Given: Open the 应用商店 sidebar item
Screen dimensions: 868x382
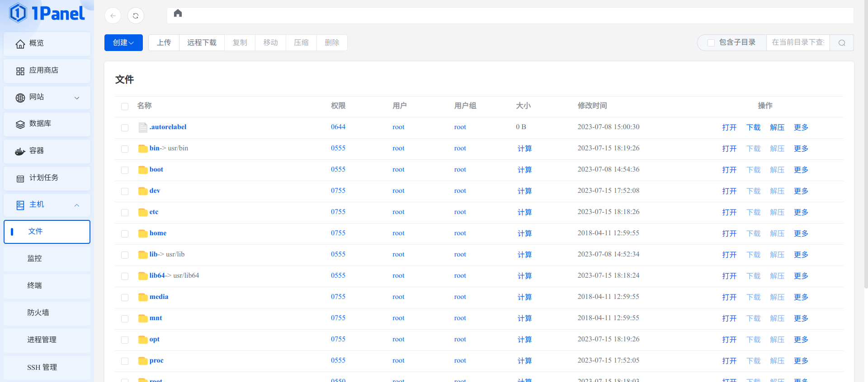Looking at the screenshot, I should click(x=47, y=71).
